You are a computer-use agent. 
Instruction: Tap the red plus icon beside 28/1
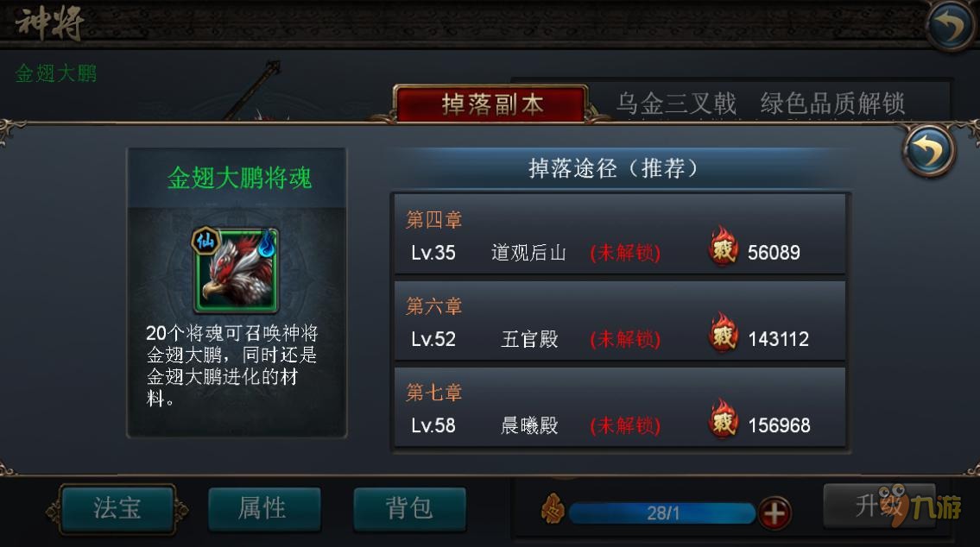click(775, 513)
